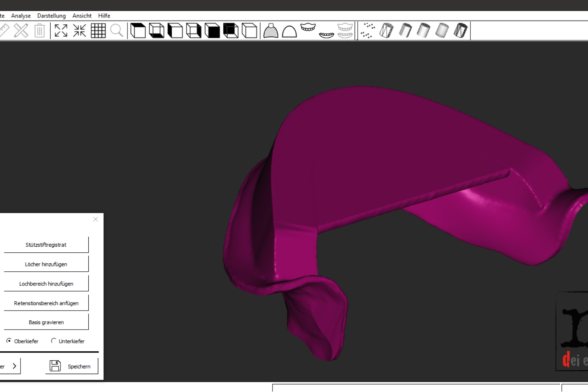The width and height of the screenshot is (588, 392).
Task: Toggle the grid display in toolbar
Action: tap(98, 30)
